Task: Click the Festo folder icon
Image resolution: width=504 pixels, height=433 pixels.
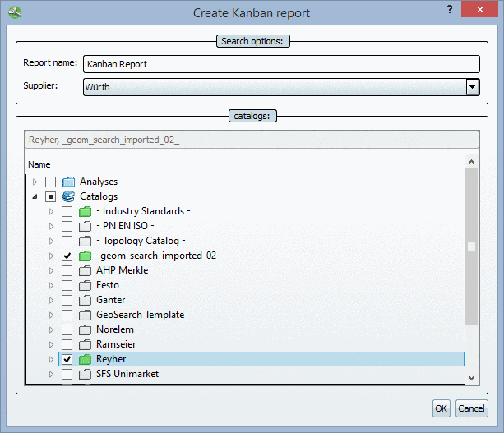Action: coord(86,285)
